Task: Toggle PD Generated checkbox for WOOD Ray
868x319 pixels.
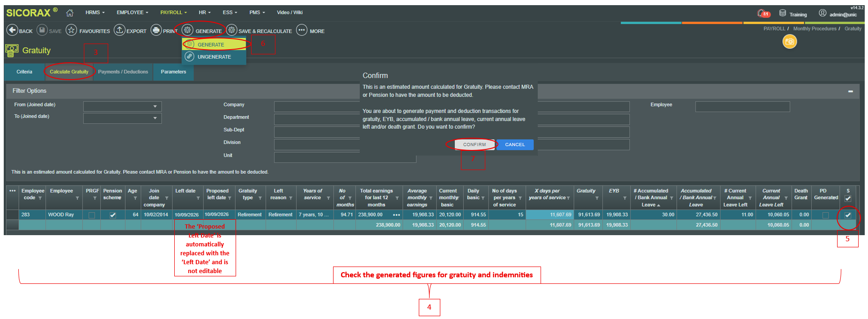Action: click(x=825, y=215)
